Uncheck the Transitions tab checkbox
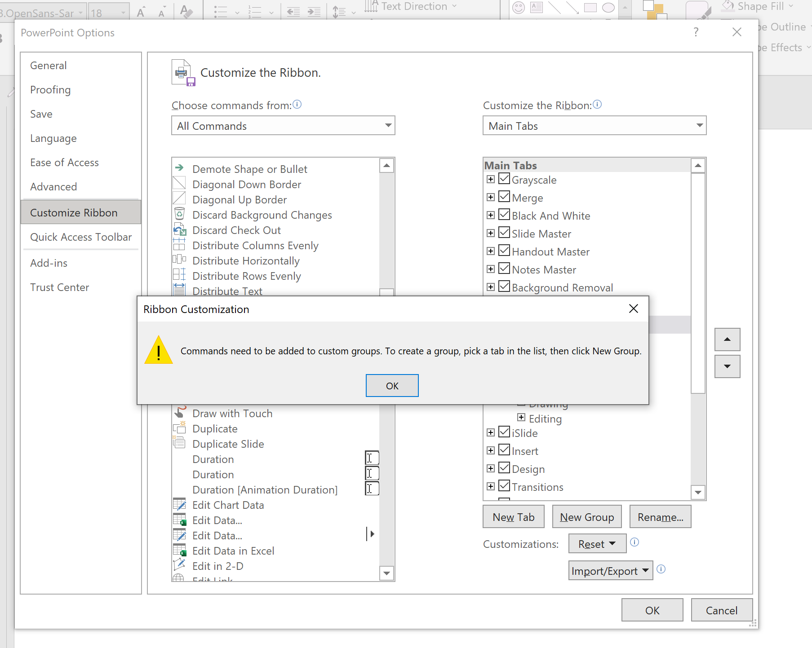The width and height of the screenshot is (812, 648). point(504,486)
